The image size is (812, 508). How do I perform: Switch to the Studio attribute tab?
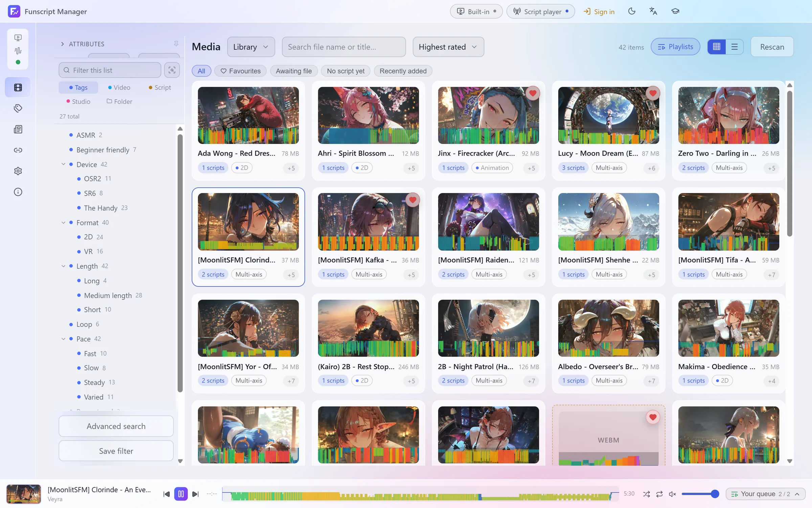pos(78,101)
